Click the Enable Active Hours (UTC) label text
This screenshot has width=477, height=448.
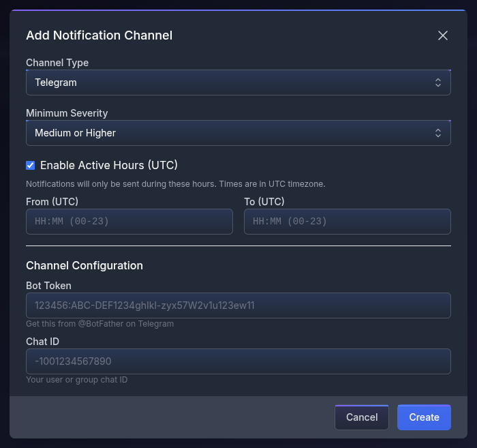pyautogui.click(x=109, y=165)
